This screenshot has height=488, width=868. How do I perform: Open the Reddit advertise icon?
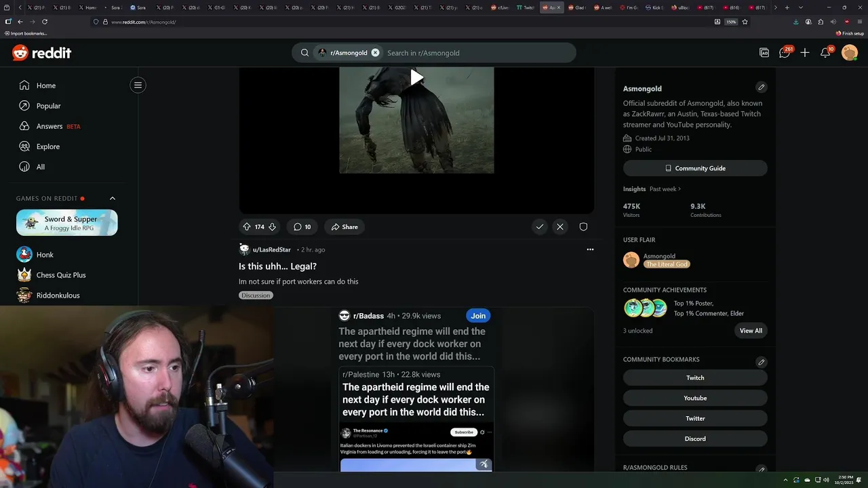pyautogui.click(x=764, y=53)
